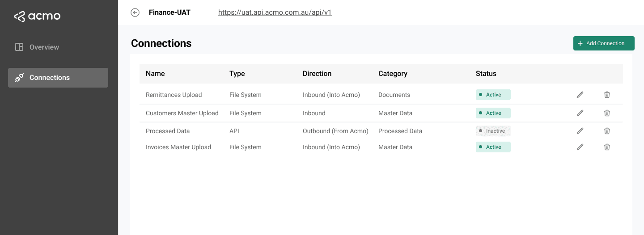Click the Connections plug icon in the sidebar
644x235 pixels.
(19, 78)
